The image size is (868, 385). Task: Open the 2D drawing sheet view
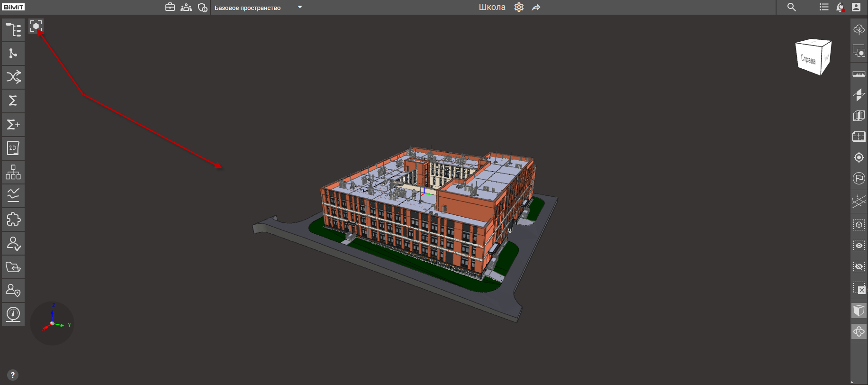click(13, 148)
